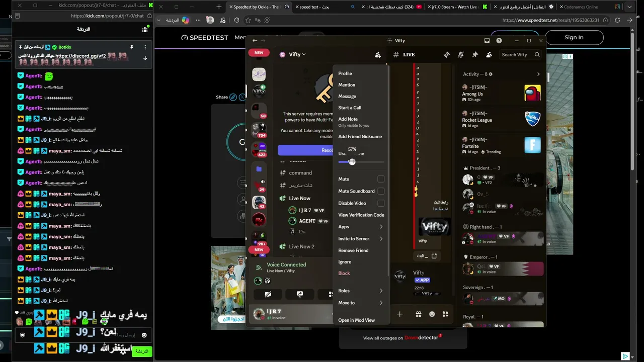Open BotRix pinned message options menu
This screenshot has height=362, width=644.
click(x=145, y=47)
